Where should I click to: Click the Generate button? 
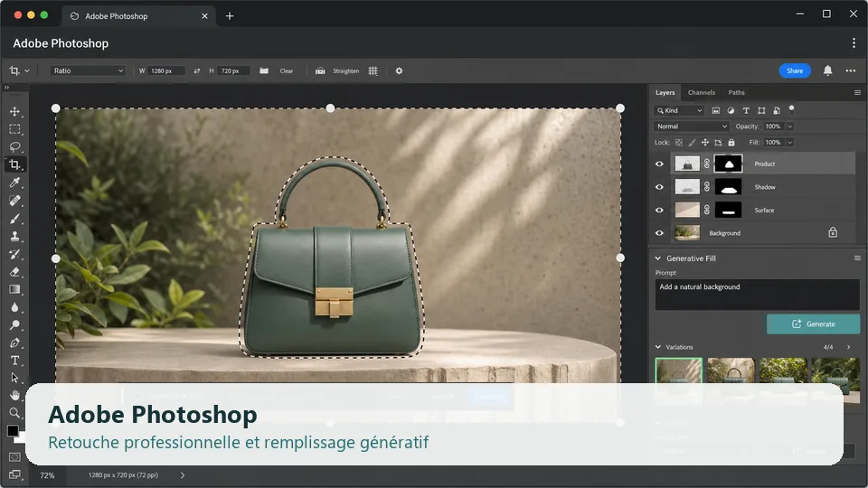[x=813, y=324]
